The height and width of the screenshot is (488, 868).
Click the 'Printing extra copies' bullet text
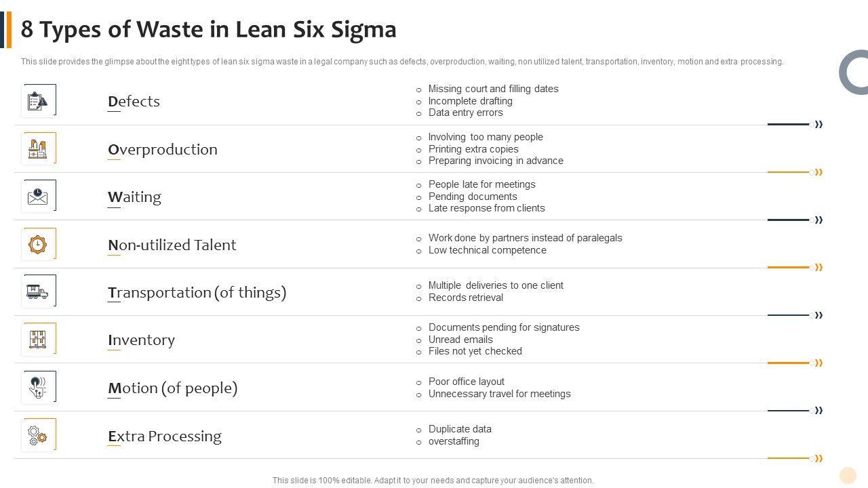pos(473,149)
